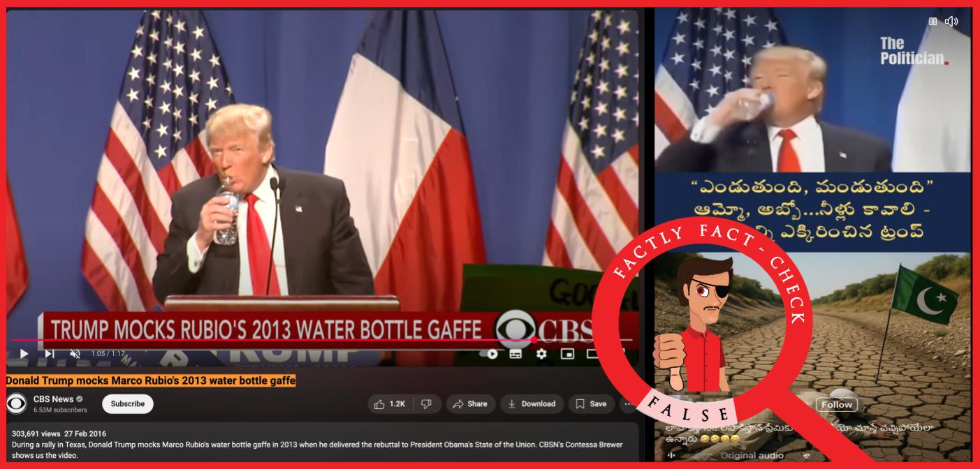Mute the reel's speaker icon
Screen dimensions: 980x469
tap(951, 22)
